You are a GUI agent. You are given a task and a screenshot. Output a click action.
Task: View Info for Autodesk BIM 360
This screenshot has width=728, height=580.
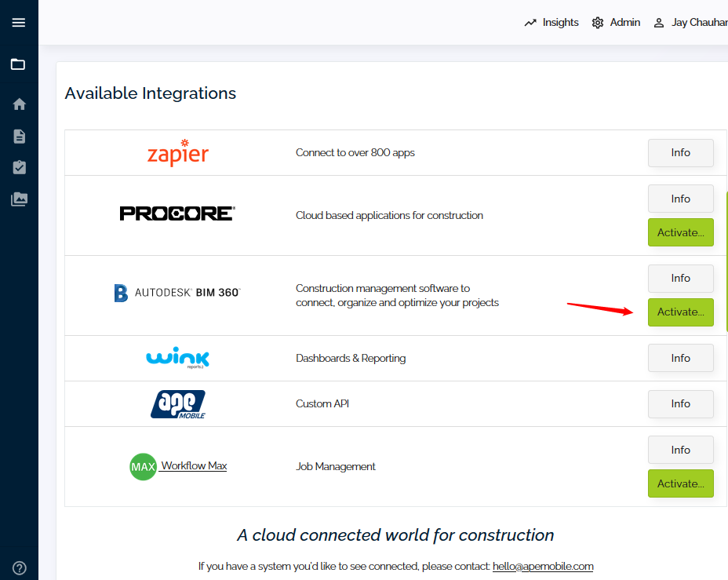coord(681,278)
